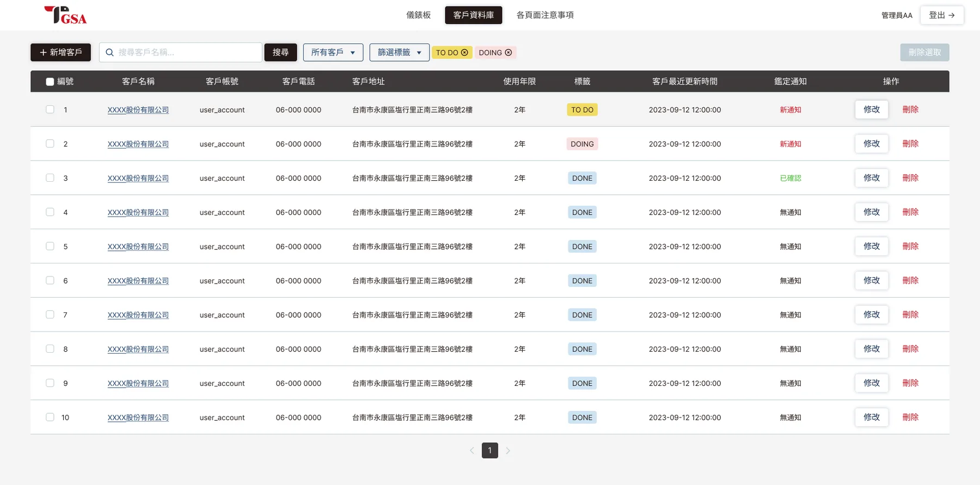The height and width of the screenshot is (485, 980).
Task: Click 無通知 status in row 10
Action: click(x=791, y=418)
